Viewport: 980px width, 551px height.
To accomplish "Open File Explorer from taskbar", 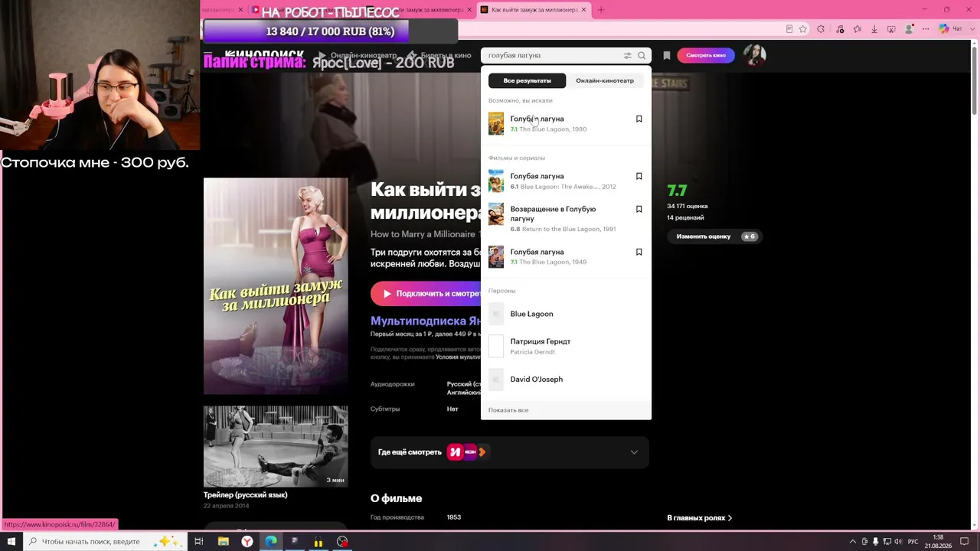I will point(223,541).
